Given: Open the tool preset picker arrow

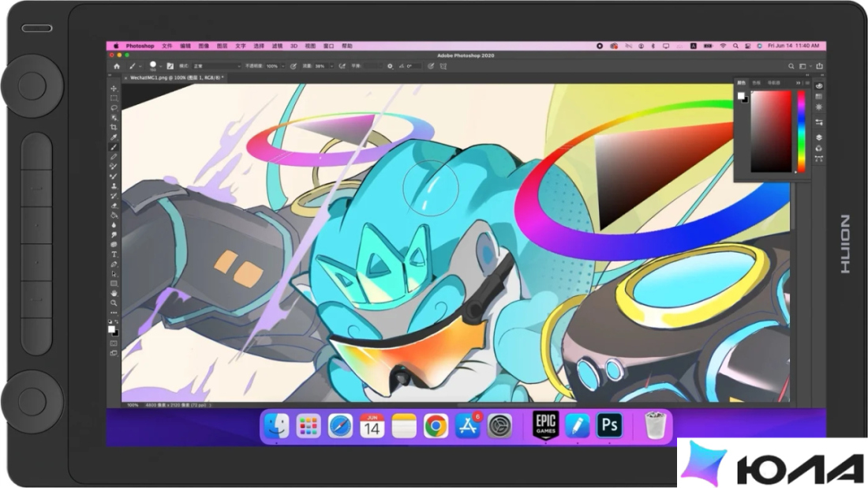Looking at the screenshot, I should tap(140, 66).
